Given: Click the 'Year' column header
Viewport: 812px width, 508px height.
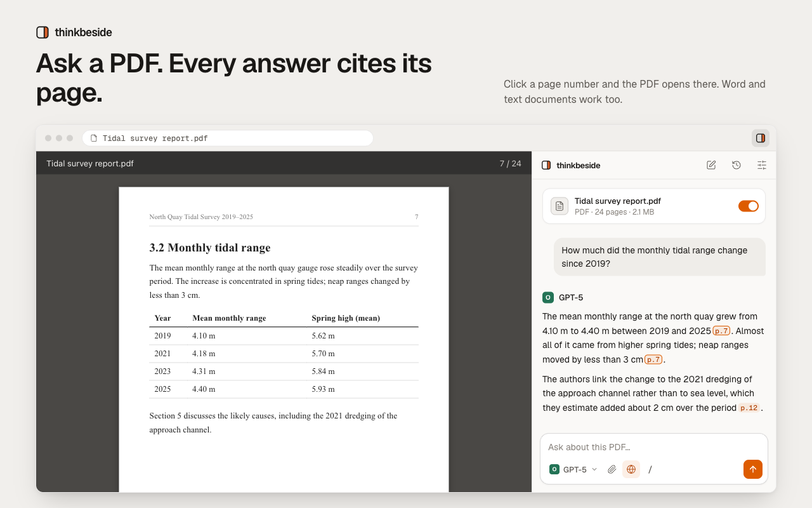Looking at the screenshot, I should point(162,318).
